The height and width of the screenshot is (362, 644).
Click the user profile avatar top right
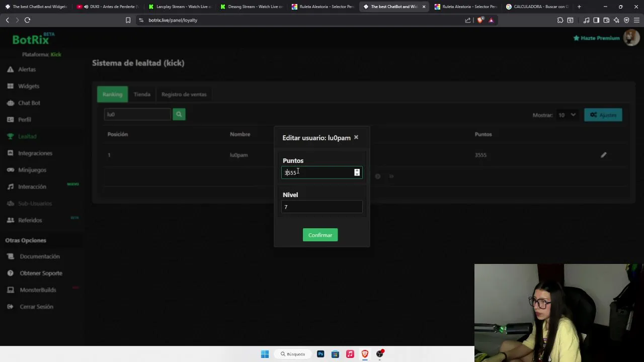[x=631, y=38]
